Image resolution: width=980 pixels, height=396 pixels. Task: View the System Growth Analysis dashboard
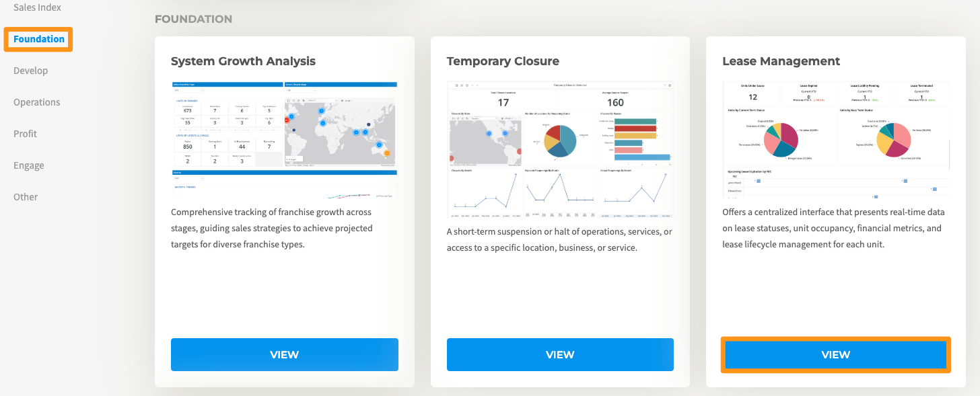click(x=284, y=354)
